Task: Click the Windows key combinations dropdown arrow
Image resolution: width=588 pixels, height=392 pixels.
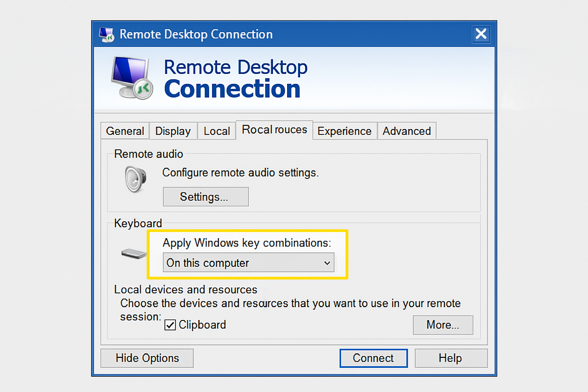Action: [326, 263]
